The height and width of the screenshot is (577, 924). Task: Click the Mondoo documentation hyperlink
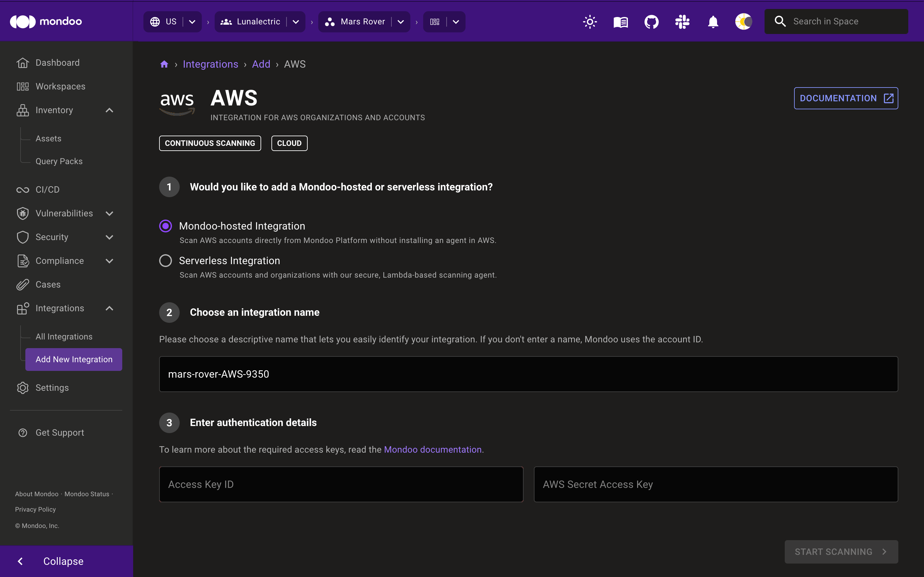coord(432,449)
